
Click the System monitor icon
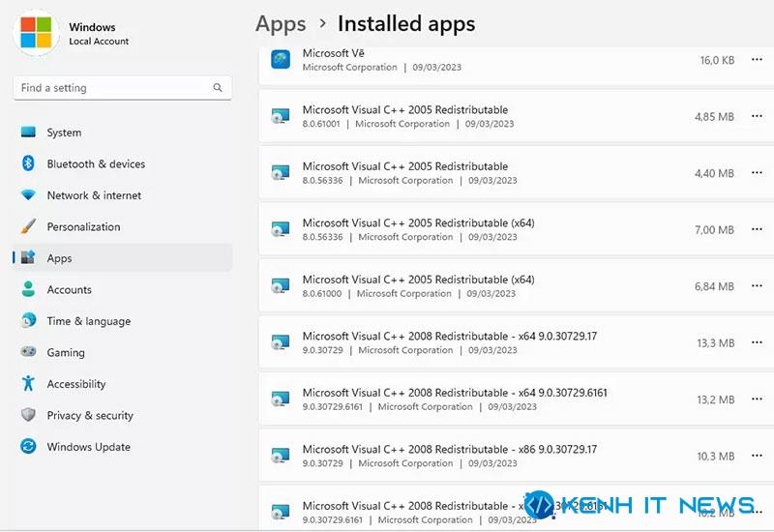pyautogui.click(x=28, y=133)
